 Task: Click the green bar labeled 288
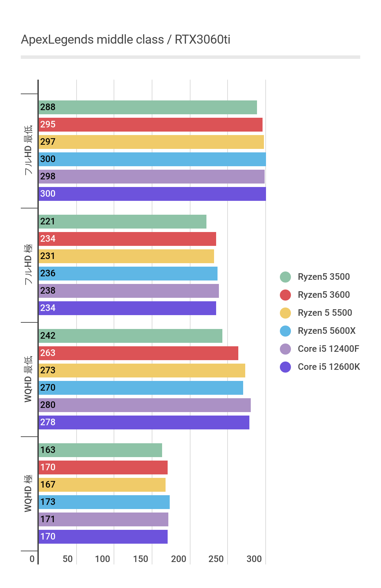[x=148, y=107]
